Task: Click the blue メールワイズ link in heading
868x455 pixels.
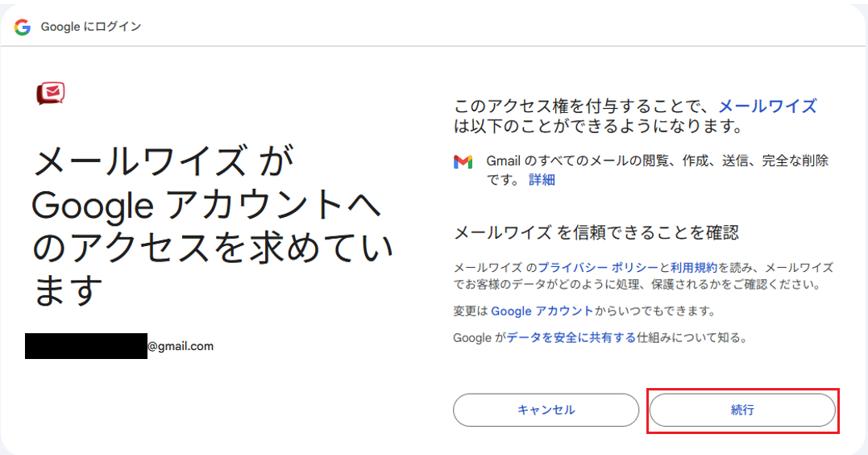Action: click(x=766, y=106)
